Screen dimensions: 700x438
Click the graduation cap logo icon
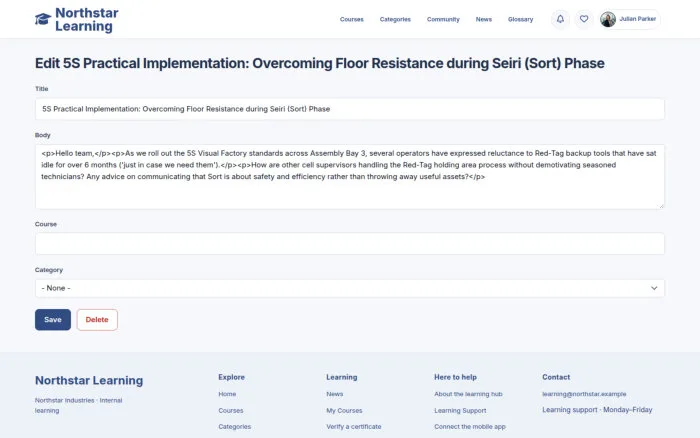[x=43, y=19]
